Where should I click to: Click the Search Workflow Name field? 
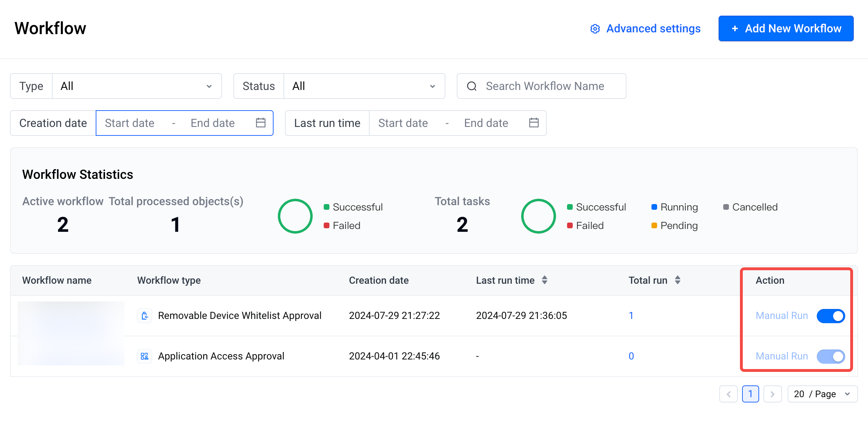[x=545, y=86]
